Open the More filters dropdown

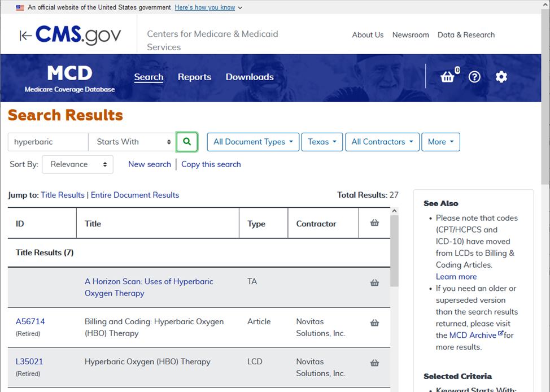coord(440,142)
